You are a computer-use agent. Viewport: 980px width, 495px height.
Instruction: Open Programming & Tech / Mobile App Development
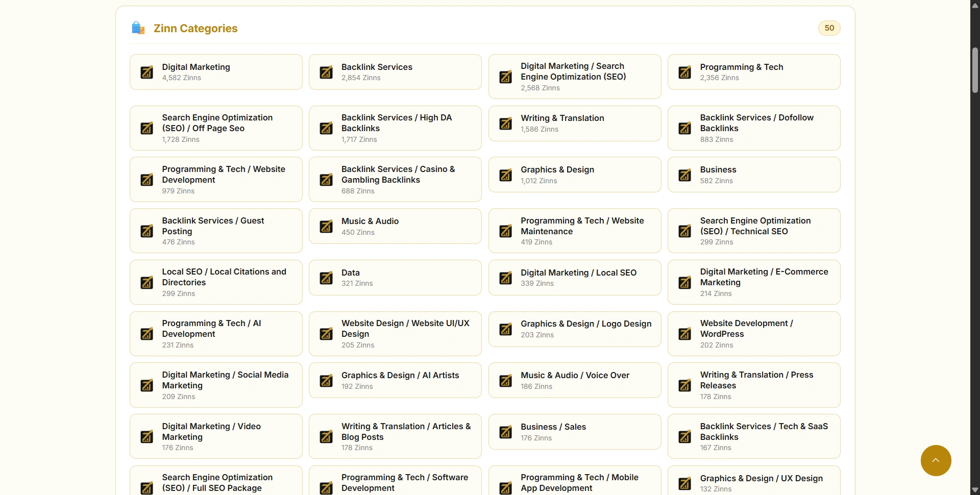[575, 481]
